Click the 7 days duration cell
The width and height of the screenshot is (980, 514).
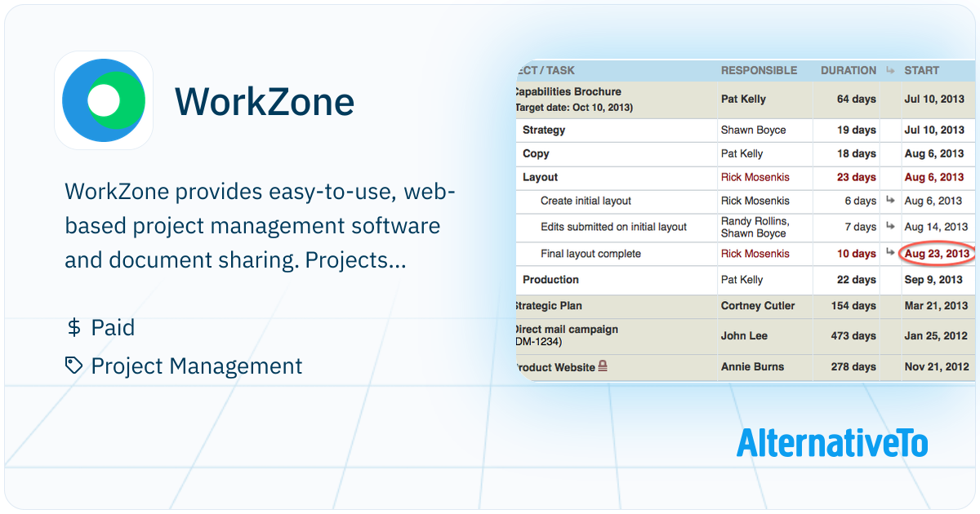pos(860,227)
